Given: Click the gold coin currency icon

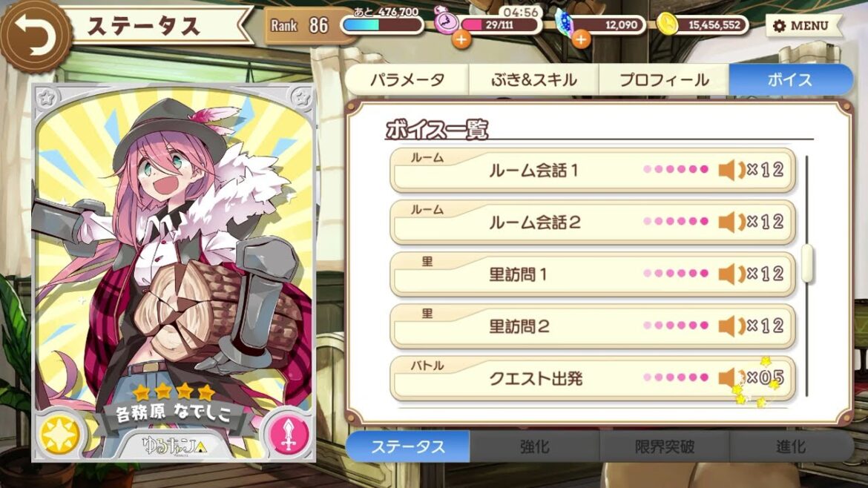Looking at the screenshot, I should point(668,24).
